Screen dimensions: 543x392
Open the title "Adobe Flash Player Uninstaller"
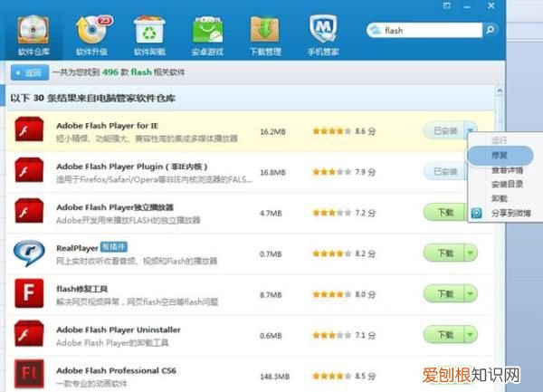tap(119, 330)
